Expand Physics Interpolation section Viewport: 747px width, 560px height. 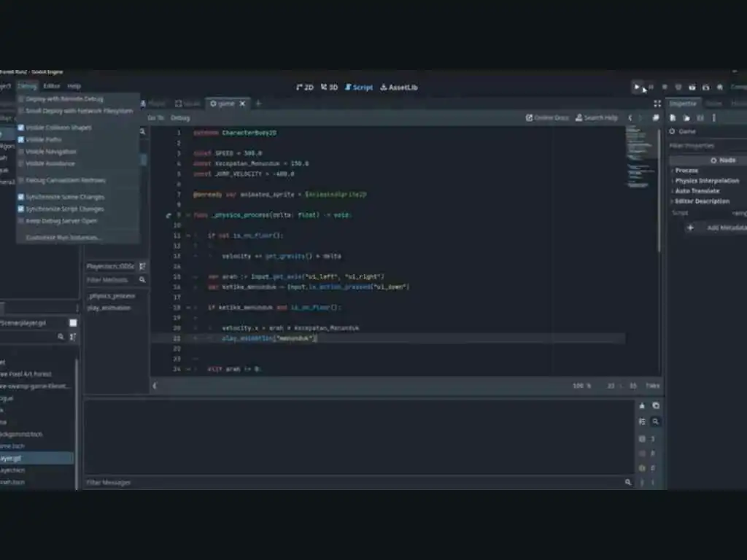pyautogui.click(x=708, y=181)
